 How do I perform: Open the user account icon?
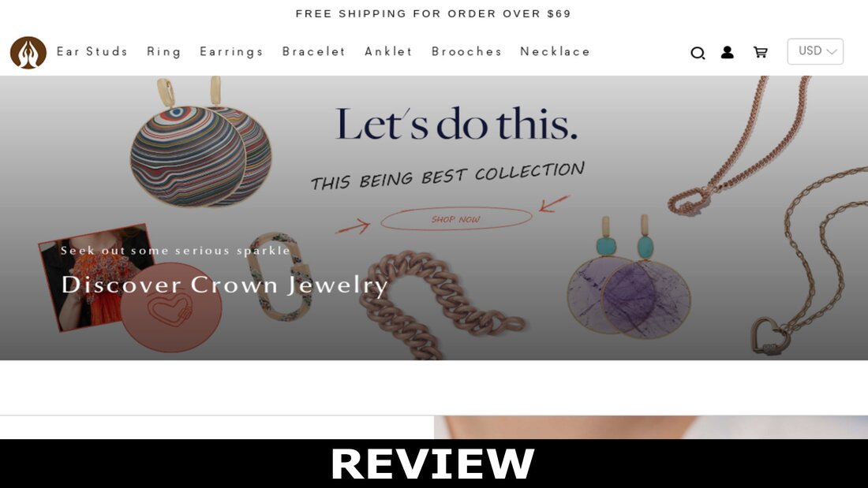tap(728, 52)
